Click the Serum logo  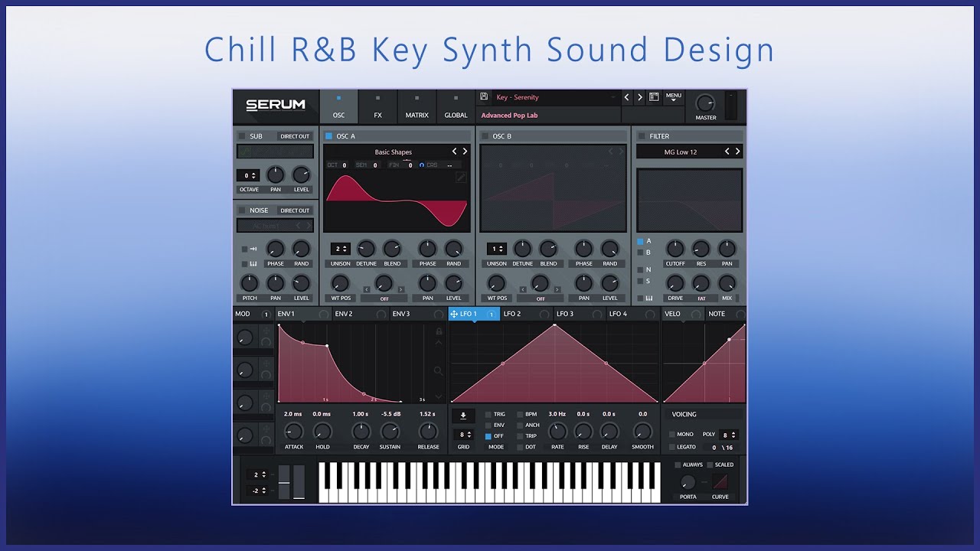pos(276,106)
